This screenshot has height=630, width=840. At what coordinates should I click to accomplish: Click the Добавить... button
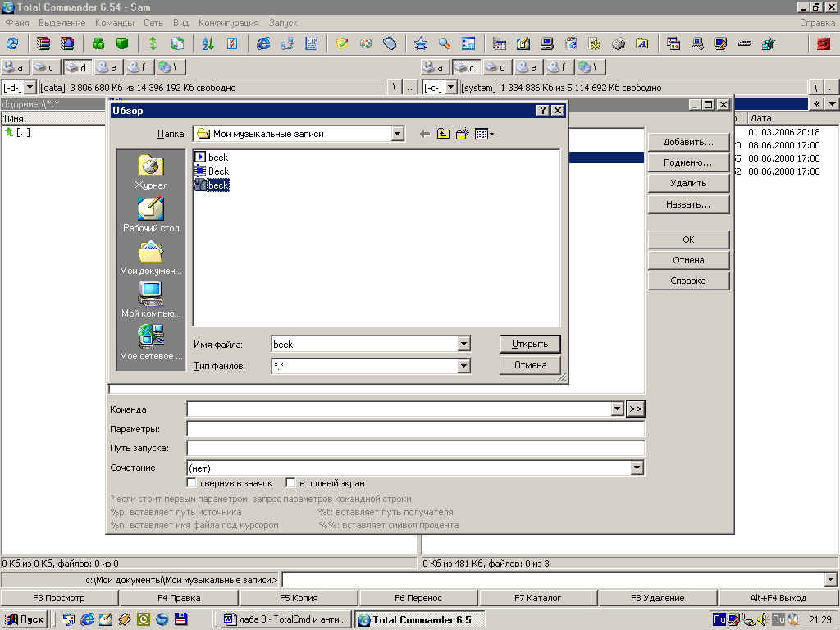click(x=688, y=142)
